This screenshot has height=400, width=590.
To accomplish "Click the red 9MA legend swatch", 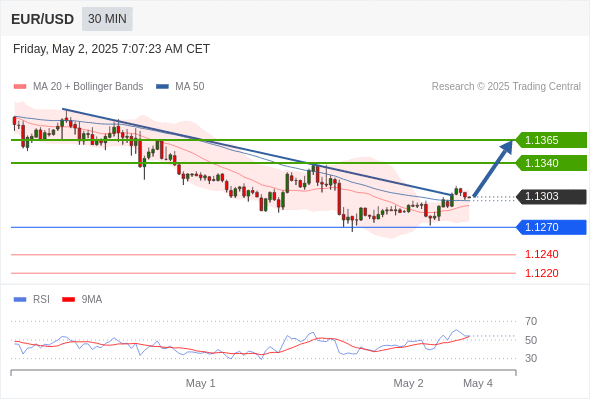I will pos(68,300).
